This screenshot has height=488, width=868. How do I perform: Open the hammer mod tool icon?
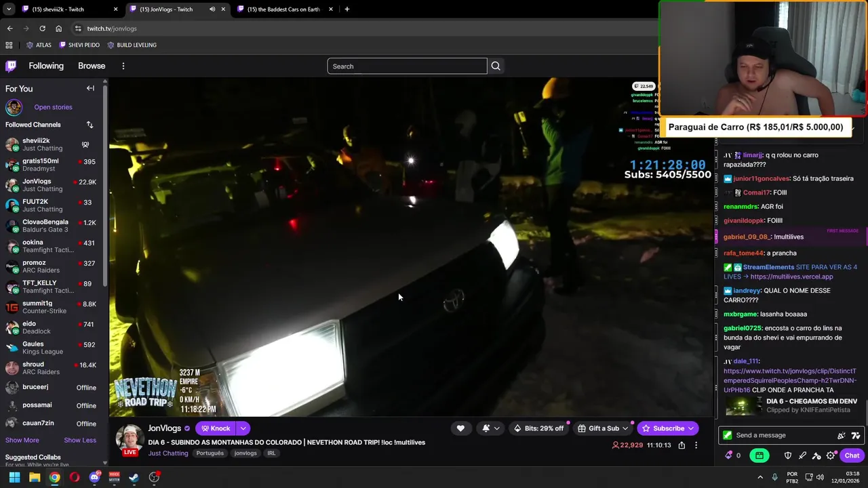click(816, 455)
